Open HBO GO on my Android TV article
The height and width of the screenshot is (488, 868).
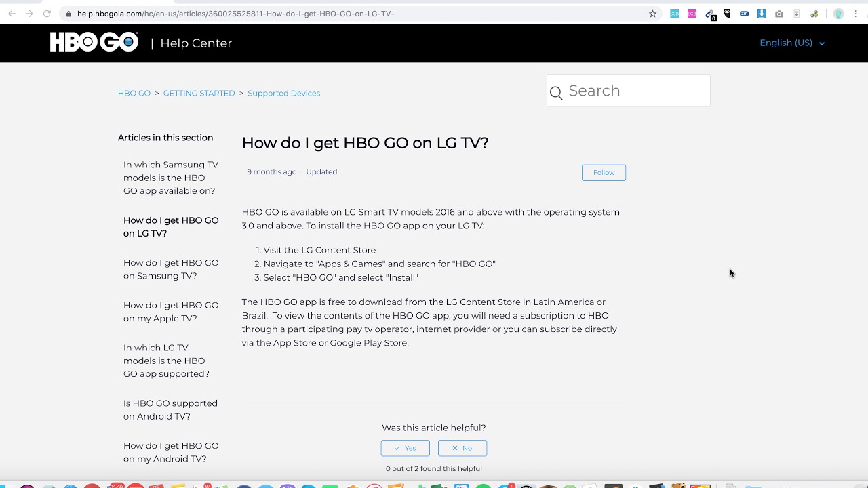171,452
